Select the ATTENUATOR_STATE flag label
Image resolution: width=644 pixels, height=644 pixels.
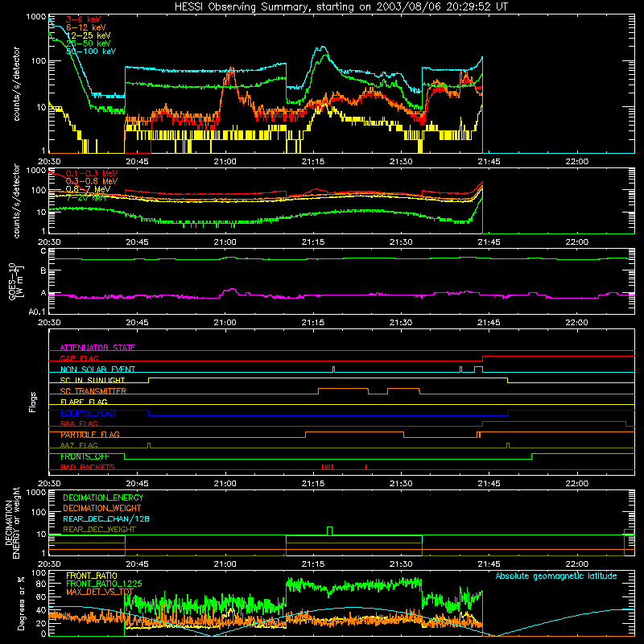click(97, 348)
